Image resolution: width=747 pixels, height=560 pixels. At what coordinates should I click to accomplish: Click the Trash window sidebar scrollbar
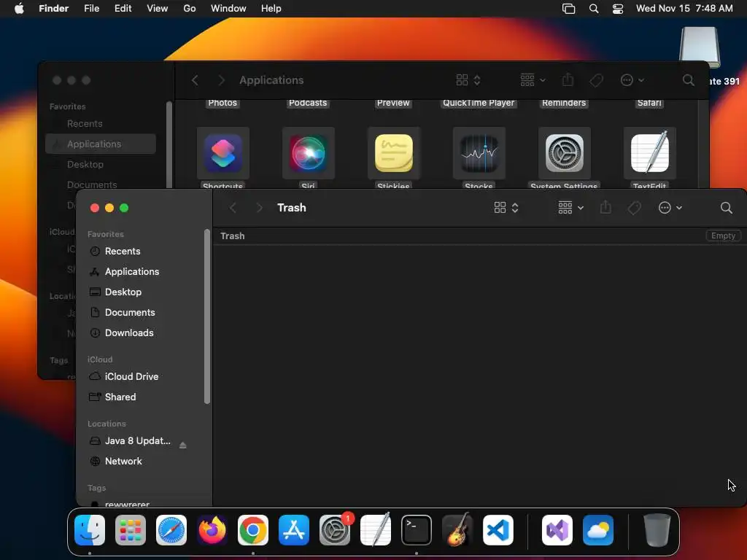[206, 316]
